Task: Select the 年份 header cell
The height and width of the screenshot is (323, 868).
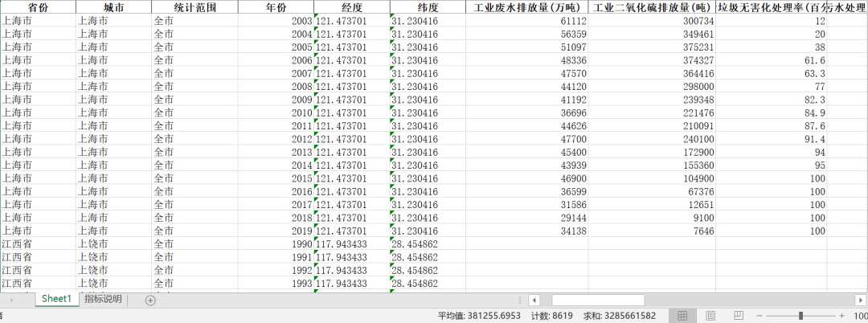Action: 276,7
